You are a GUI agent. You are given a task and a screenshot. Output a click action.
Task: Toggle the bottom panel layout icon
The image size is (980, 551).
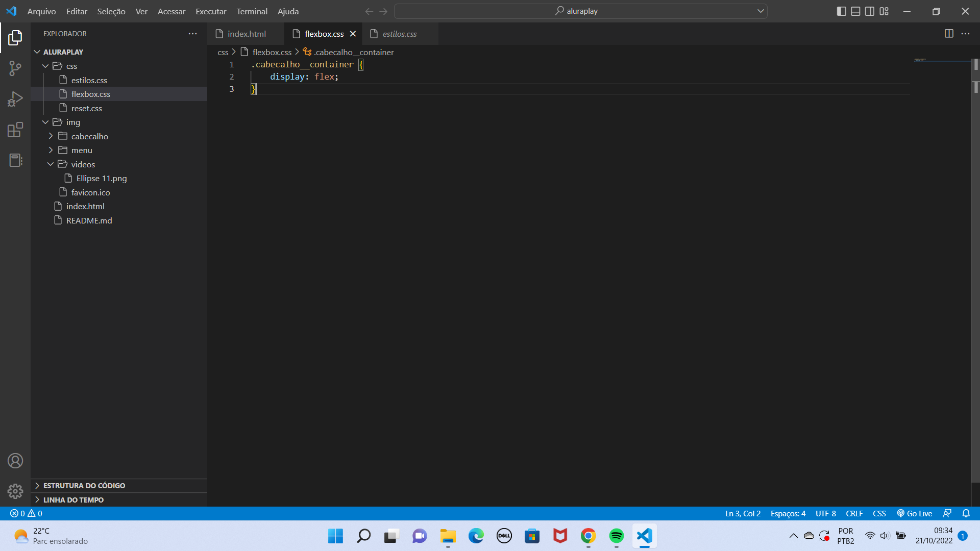tap(855, 11)
